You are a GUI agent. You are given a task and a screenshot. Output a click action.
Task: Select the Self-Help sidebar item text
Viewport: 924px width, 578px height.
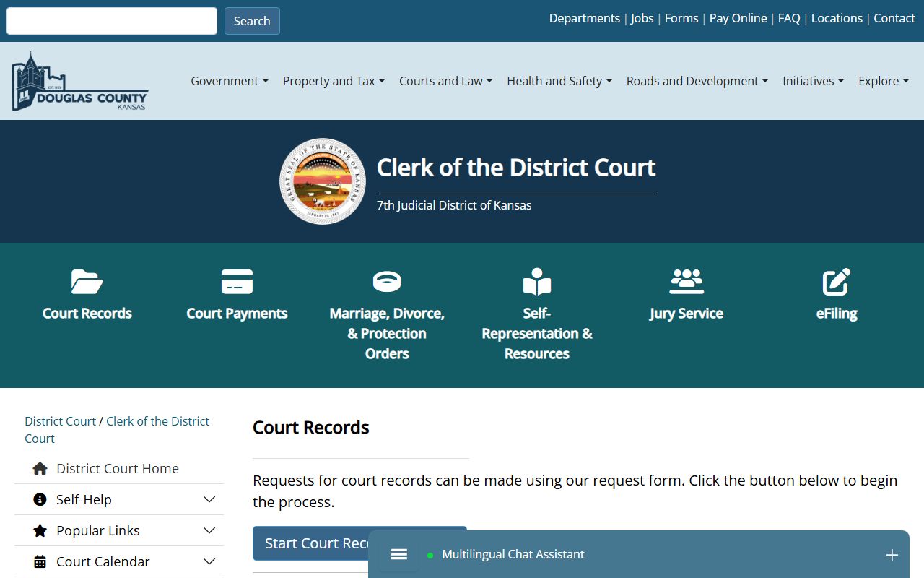[84, 499]
